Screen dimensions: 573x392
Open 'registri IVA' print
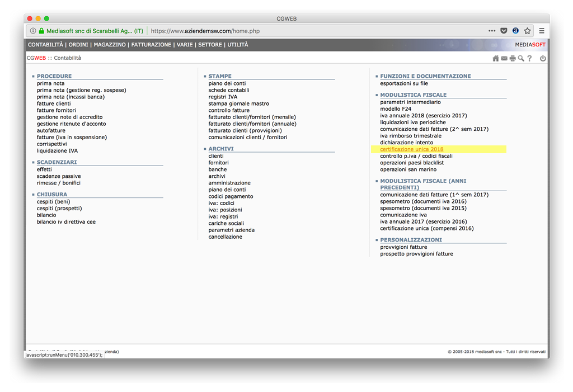(223, 97)
